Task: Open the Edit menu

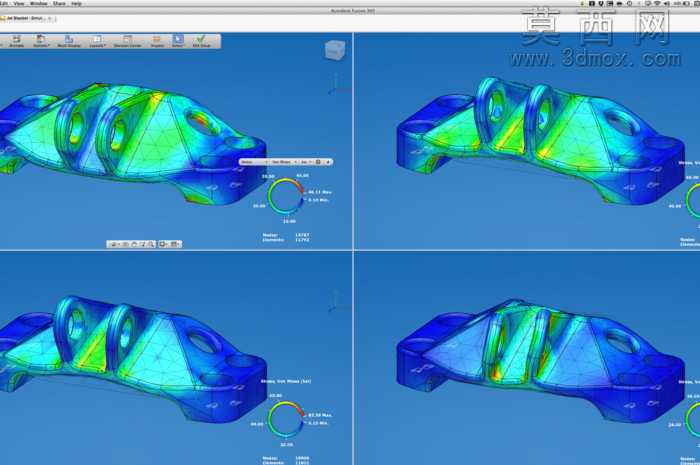Action: [4, 3]
